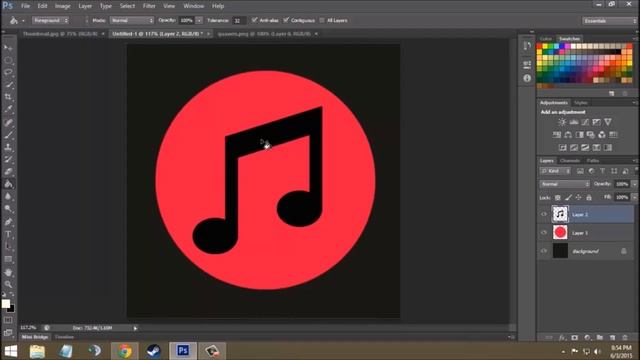The image size is (640, 360).
Task: Select the Paint Bucket tool
Action: click(8, 184)
